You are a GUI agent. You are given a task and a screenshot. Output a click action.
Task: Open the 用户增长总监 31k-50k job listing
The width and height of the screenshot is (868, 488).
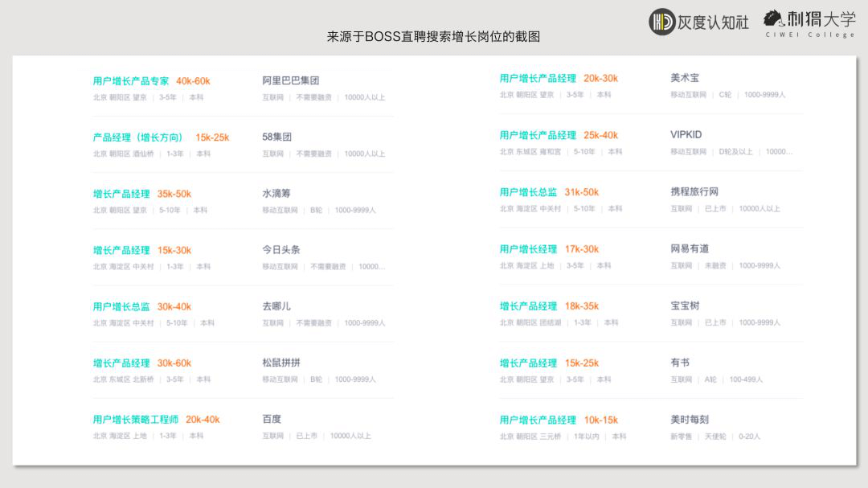(x=528, y=192)
